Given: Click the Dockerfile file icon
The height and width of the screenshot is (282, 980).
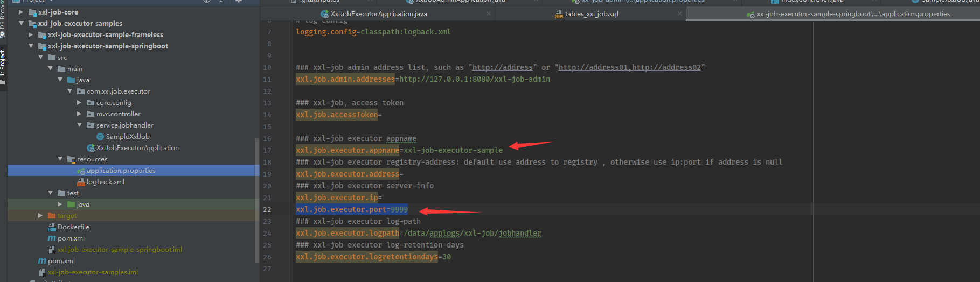Looking at the screenshot, I should tap(52, 227).
